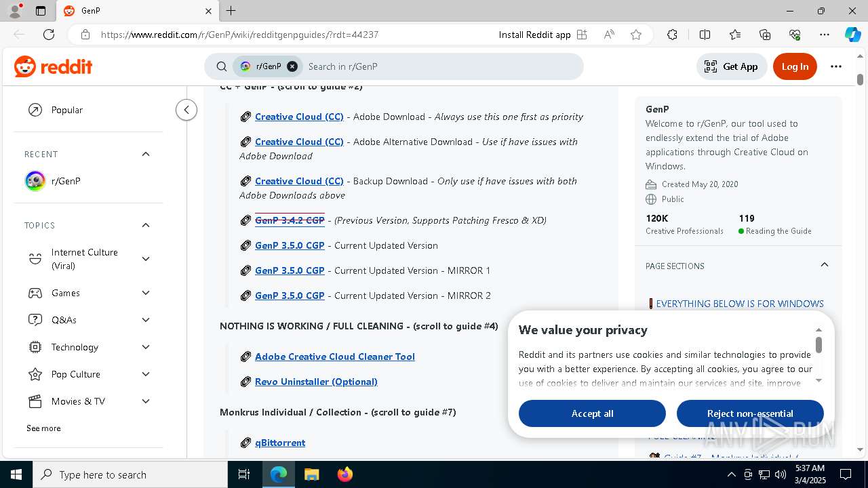Open Adobe Creative Cloud Cleaner Tool link

(x=335, y=357)
